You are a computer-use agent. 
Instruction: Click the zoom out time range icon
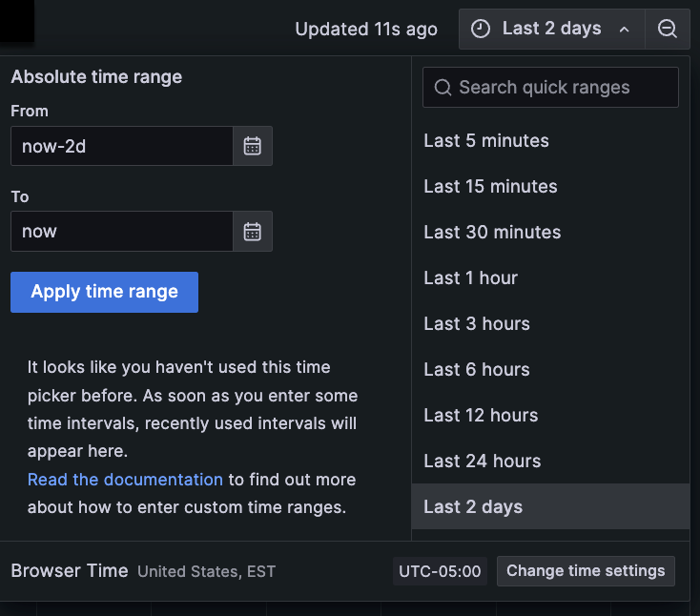(667, 30)
